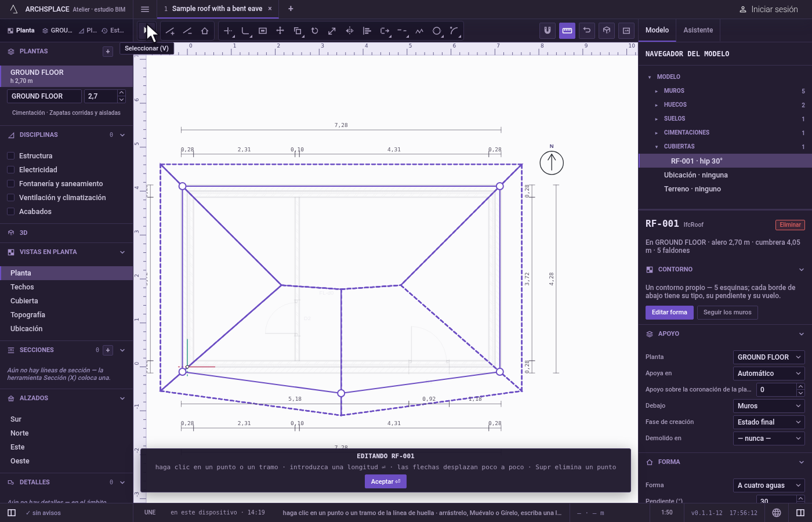The image size is (812, 522).
Task: Open the Debajo Muros dropdown
Action: pos(769,406)
